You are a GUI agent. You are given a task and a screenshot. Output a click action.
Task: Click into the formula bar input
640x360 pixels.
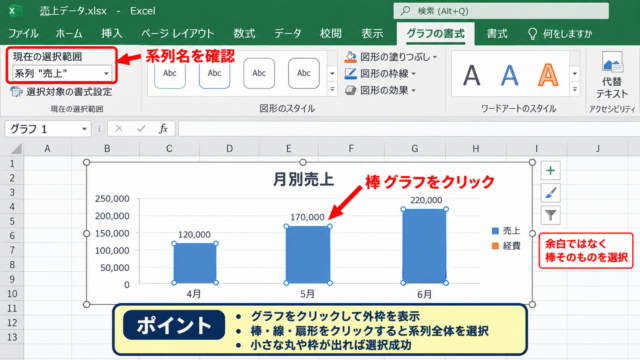click(x=408, y=129)
